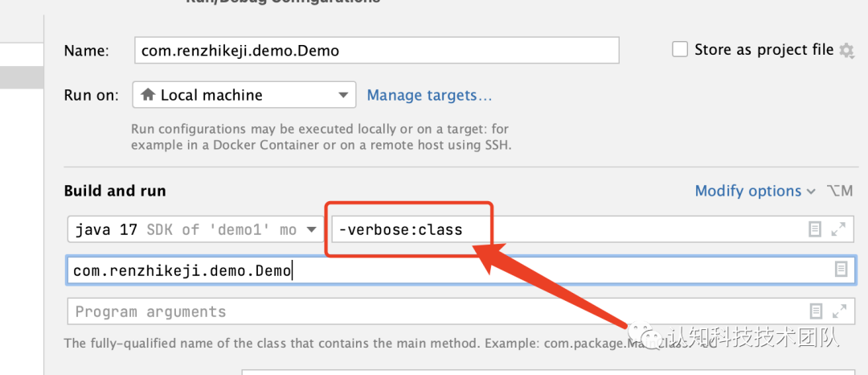Open the Run on Local machine dropdown arrow
This screenshot has height=375, width=868.
(x=343, y=95)
